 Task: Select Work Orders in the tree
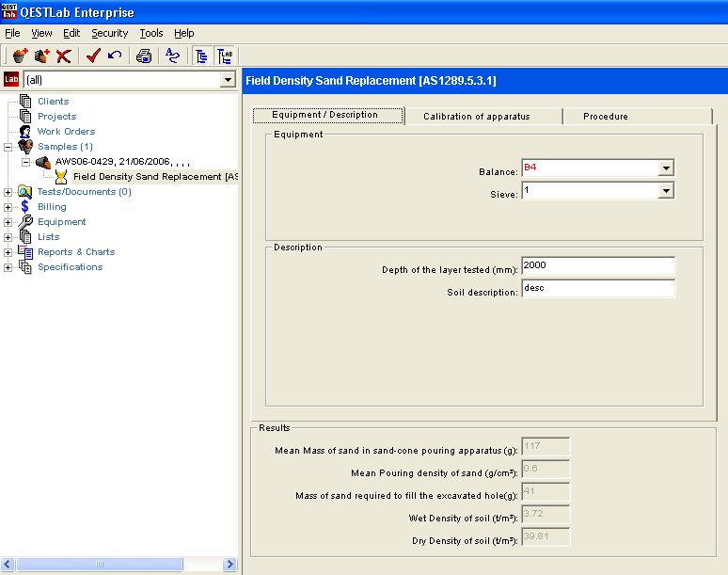(66, 132)
